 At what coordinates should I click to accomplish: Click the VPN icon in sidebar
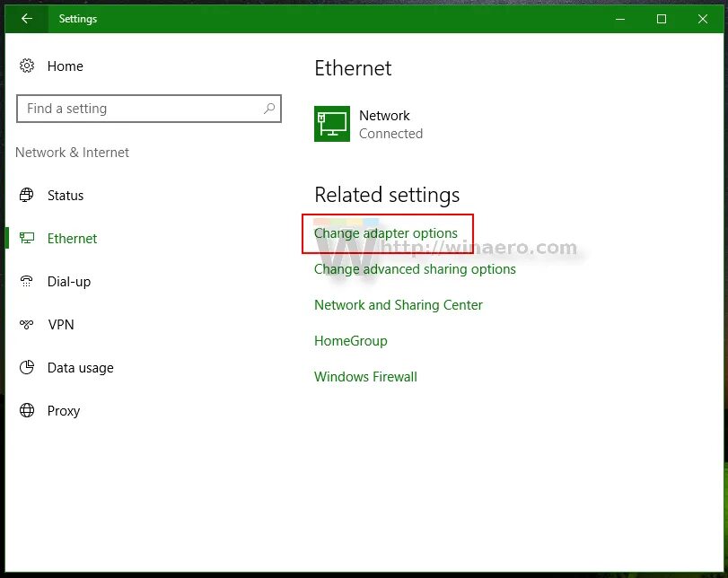pyautogui.click(x=26, y=324)
